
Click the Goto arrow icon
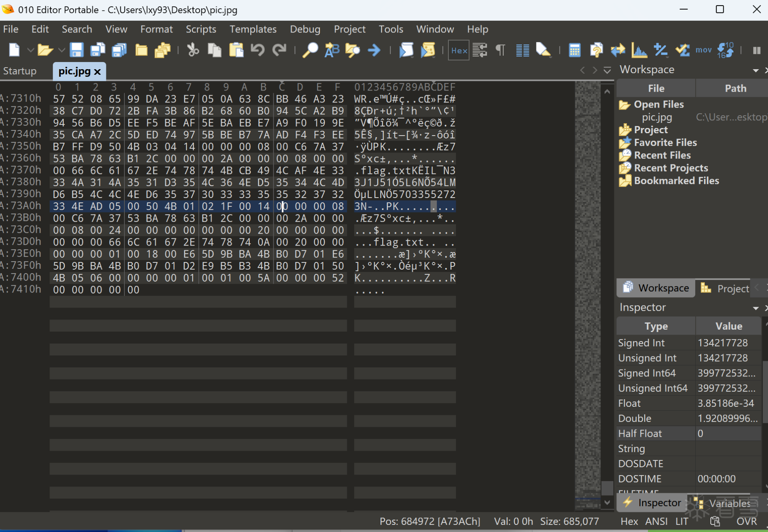coord(374,50)
